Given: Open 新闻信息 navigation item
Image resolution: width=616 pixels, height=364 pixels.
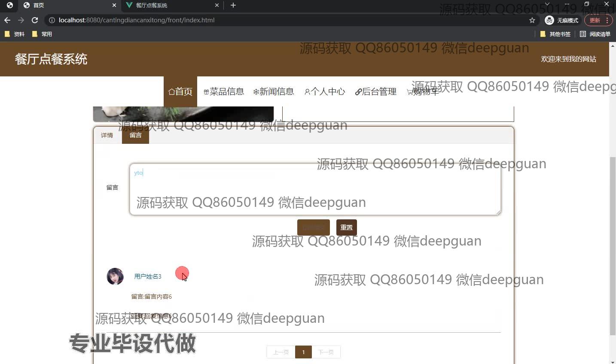Looking at the screenshot, I should coord(274,91).
